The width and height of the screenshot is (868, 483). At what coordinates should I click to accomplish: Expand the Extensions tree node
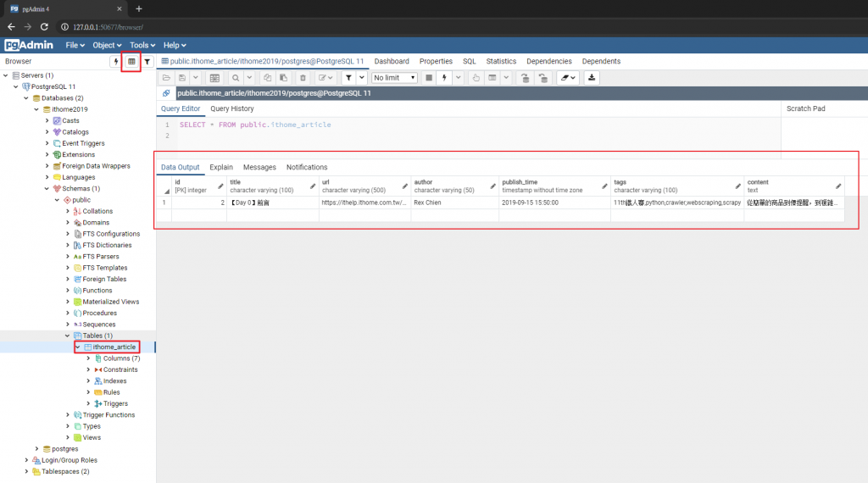[47, 155]
